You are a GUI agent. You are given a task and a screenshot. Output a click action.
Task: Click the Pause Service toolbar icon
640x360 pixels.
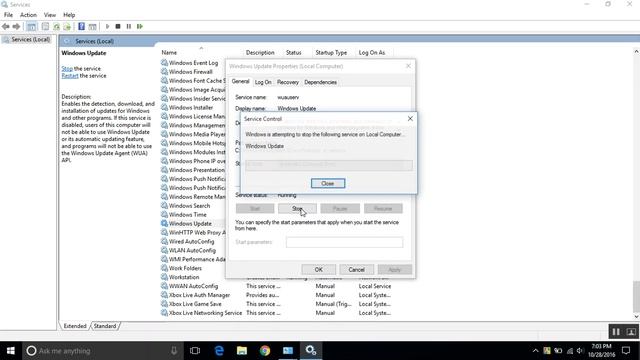point(129,27)
